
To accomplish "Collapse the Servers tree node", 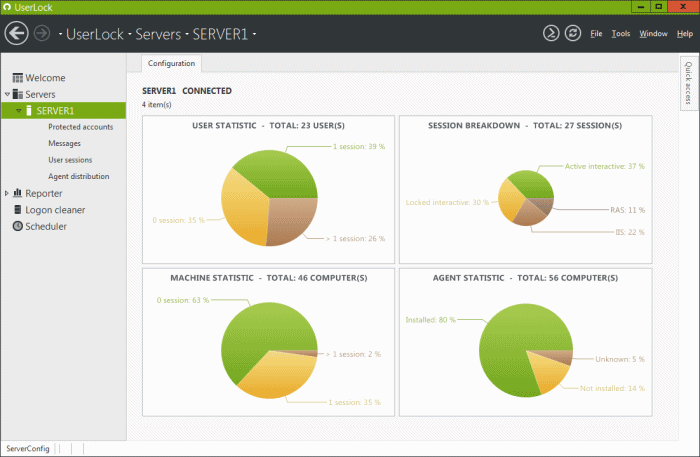I will tap(7, 94).
